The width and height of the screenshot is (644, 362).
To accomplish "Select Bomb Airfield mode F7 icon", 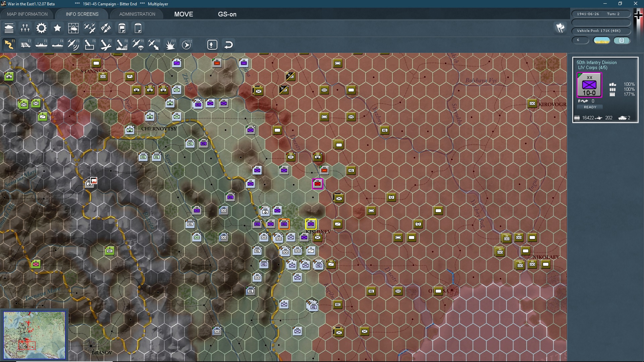I will point(106,45).
